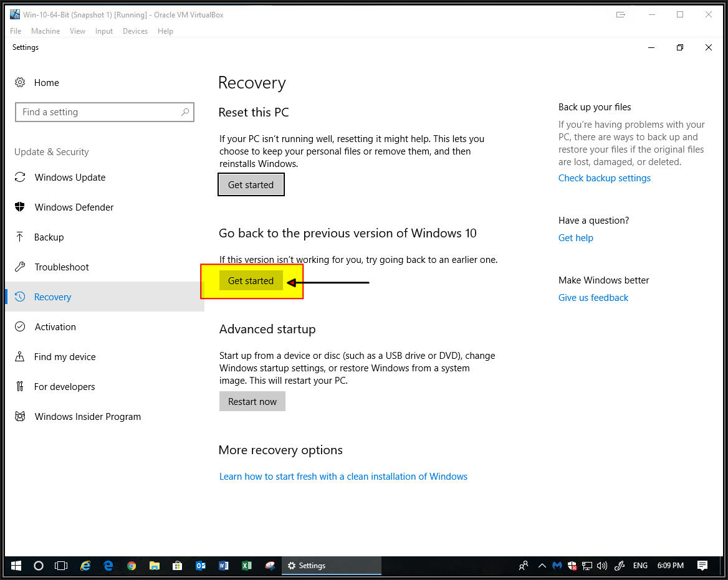This screenshot has width=728, height=580.
Task: Click the ENG language indicator
Action: point(640,566)
